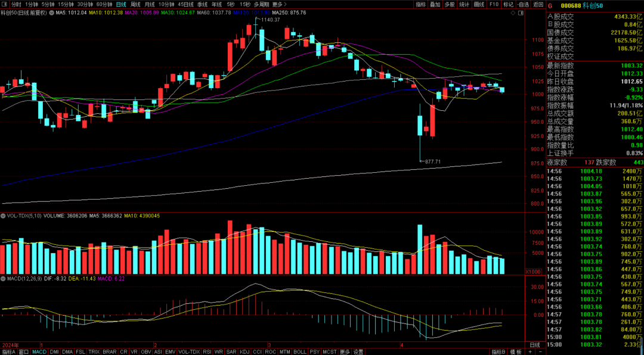Select the 60分钟 chart period
This screenshot has height=355, width=644.
click(104, 4)
